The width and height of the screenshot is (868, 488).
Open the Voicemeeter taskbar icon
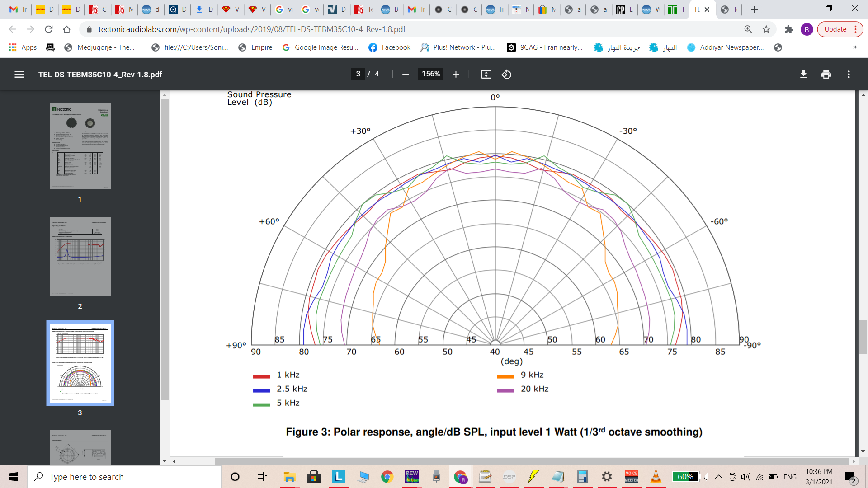tap(632, 477)
